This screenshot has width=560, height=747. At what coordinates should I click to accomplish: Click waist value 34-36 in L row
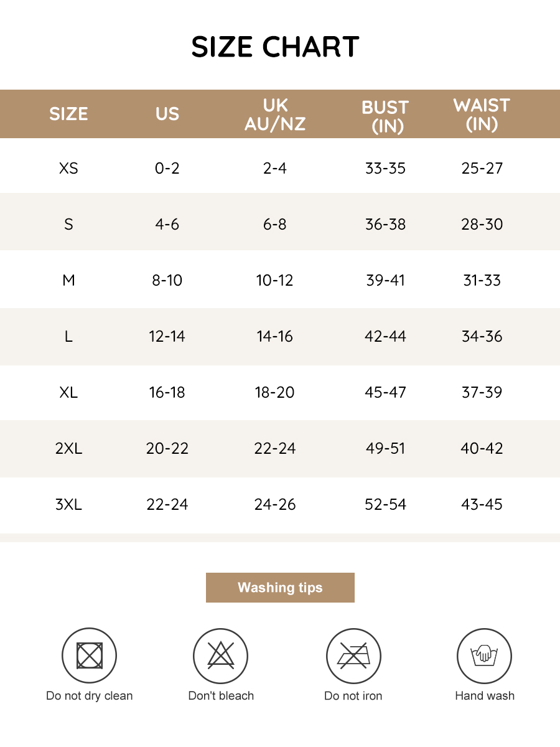pos(482,336)
